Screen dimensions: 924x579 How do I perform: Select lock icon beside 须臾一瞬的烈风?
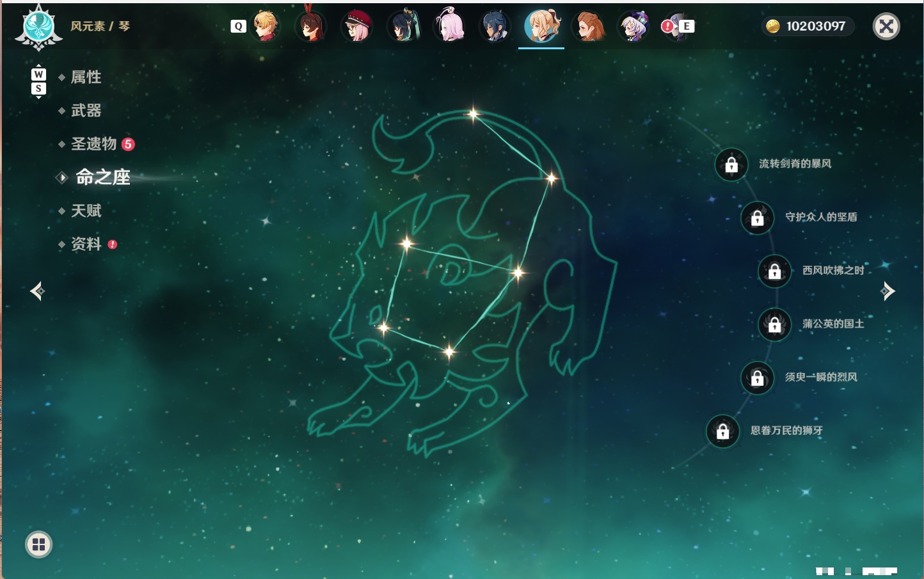(x=758, y=377)
